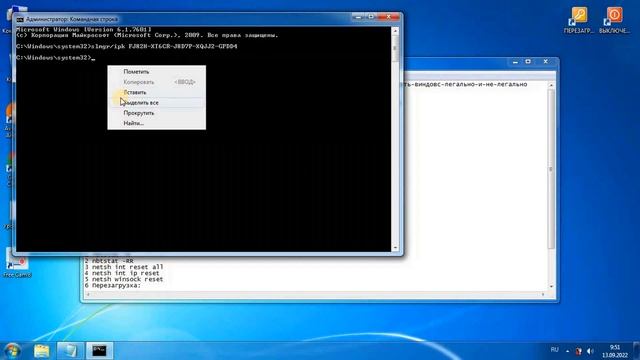Click the command prompt title bar icon
Screen dimensions: 640x360
(20, 19)
